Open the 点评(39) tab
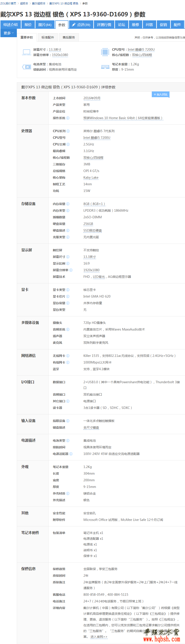Image resolution: width=185 pixels, height=644 pixels. point(81,25)
